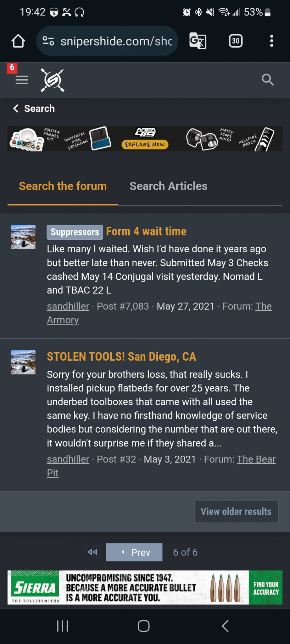Screen dimensions: 290x644
Task: Tap the browser home icon
Action: point(18,41)
